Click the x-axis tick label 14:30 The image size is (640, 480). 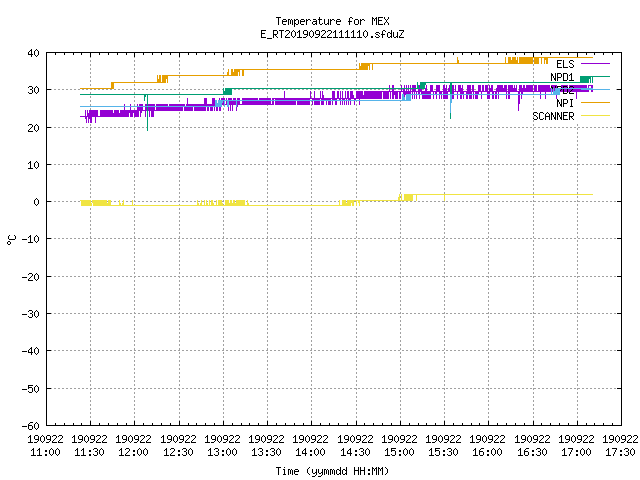356,452
